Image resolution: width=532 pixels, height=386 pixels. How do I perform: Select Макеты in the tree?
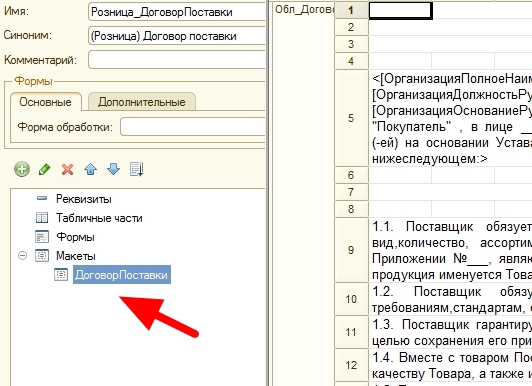(x=76, y=256)
